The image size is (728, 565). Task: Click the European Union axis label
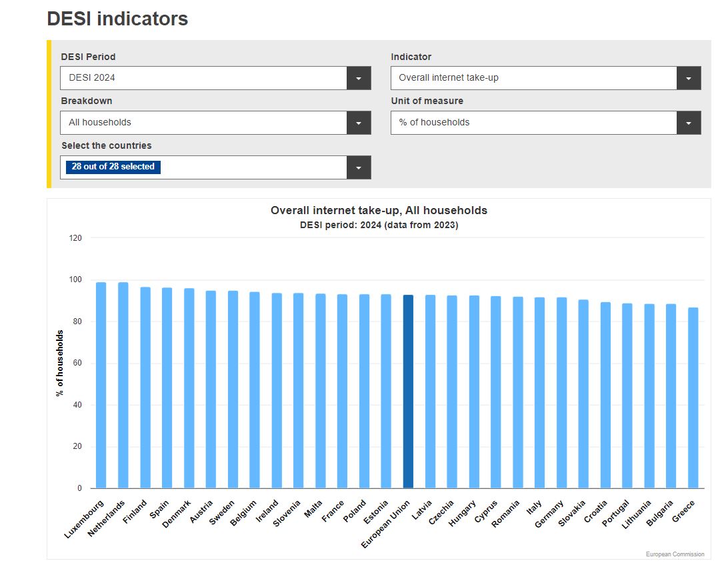(385, 524)
